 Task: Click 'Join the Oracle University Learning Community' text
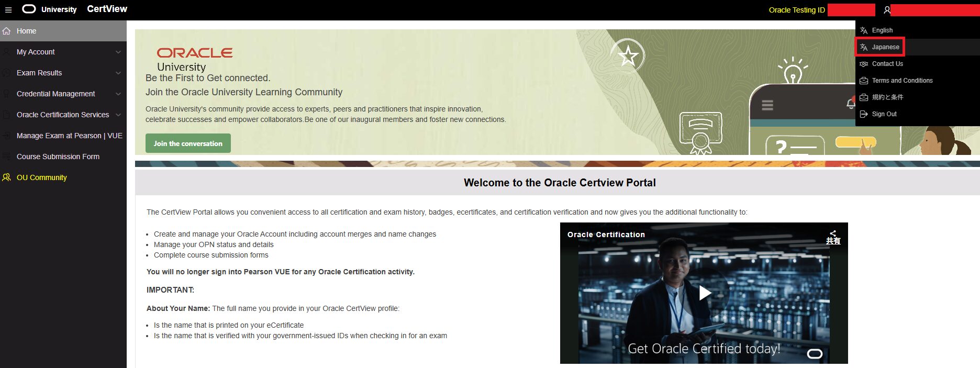(x=244, y=92)
